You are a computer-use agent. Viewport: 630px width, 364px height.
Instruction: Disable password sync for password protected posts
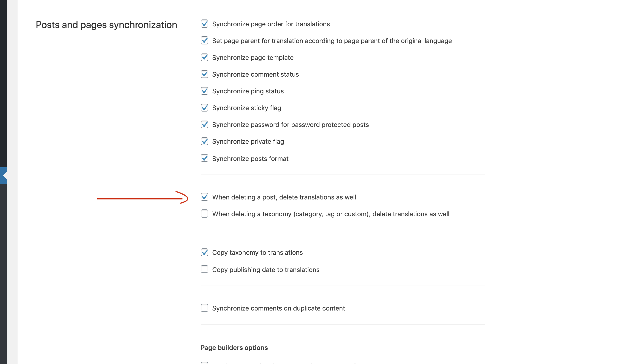204,124
